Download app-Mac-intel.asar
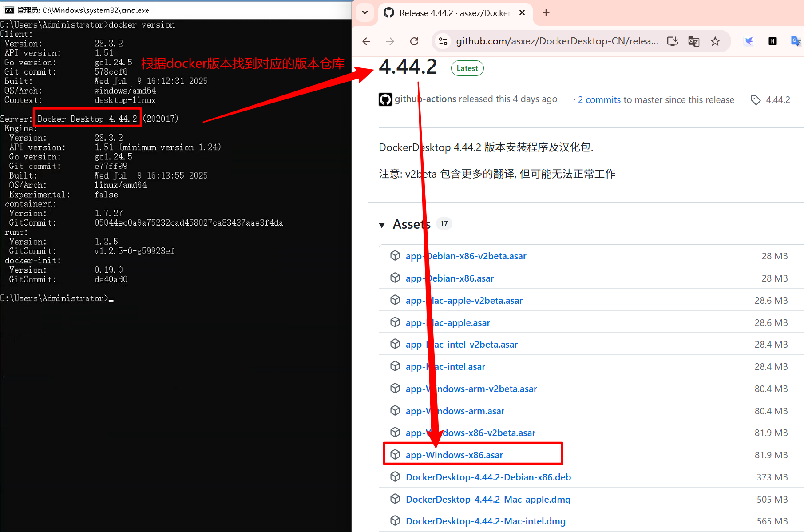This screenshot has height=532, width=804. pyautogui.click(x=445, y=367)
